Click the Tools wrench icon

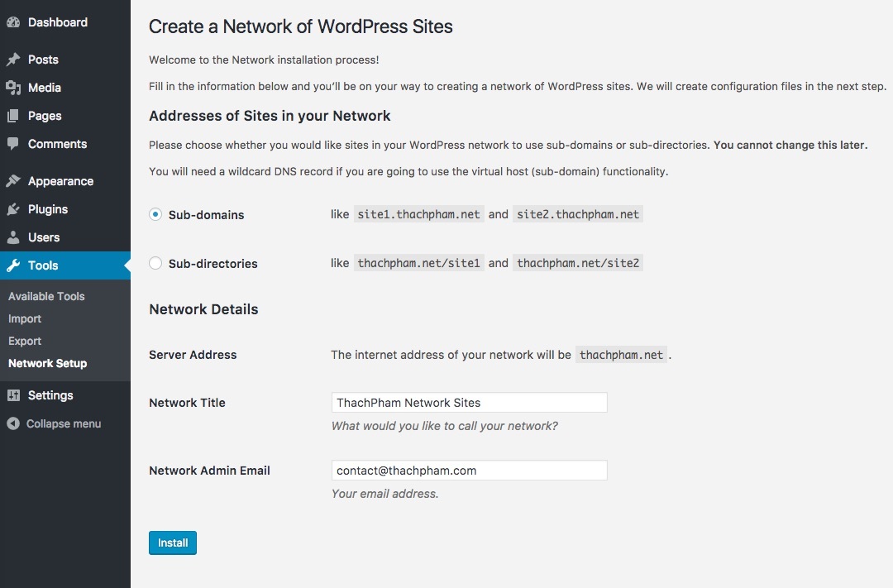tap(13, 265)
